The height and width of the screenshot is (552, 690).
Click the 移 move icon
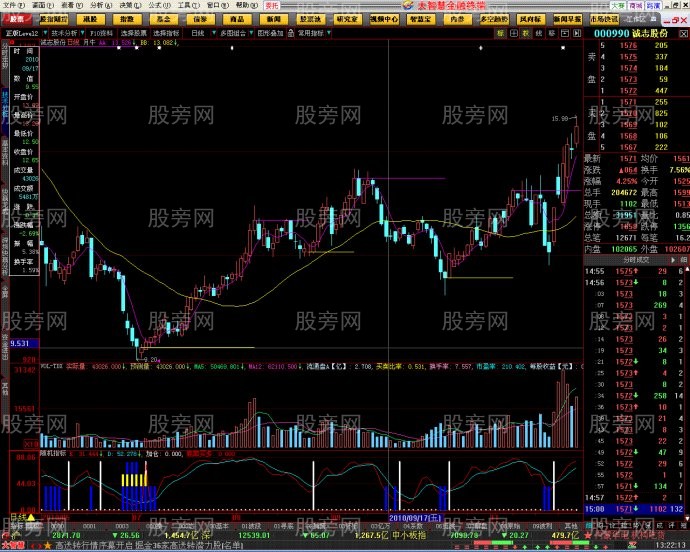551,33
